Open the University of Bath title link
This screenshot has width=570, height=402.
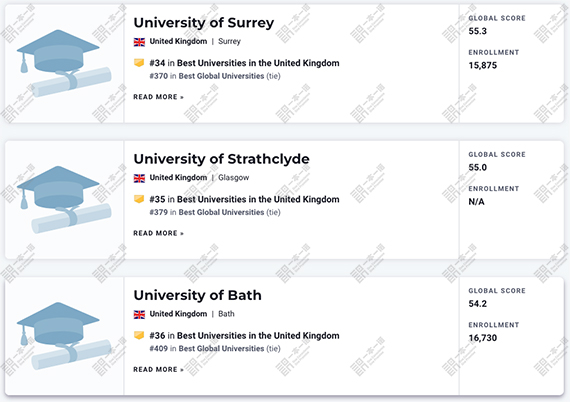[x=197, y=295]
